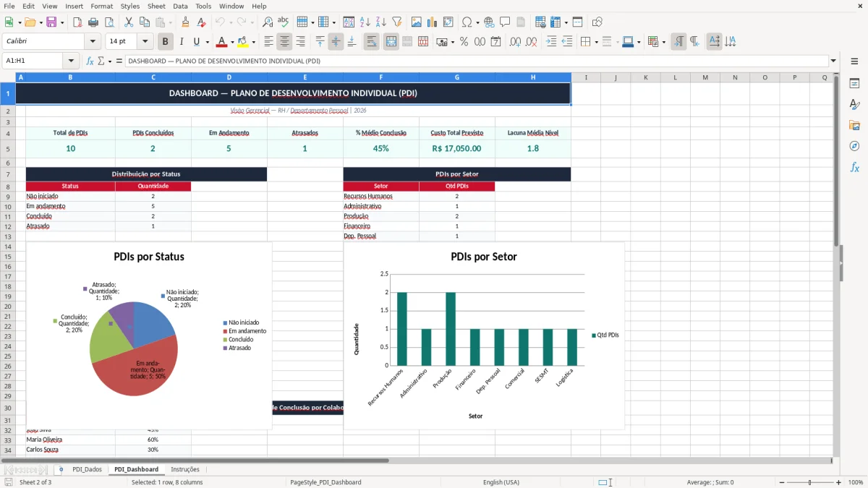Open Underline style dropdown arrow

(x=207, y=42)
